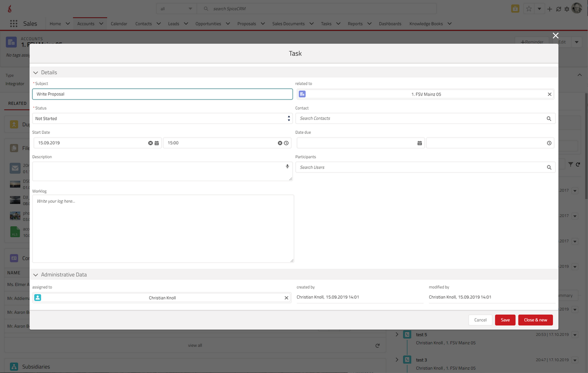This screenshot has height=373, width=588.
Task: Open the search scope dropdown labeled all
Action: click(x=176, y=9)
